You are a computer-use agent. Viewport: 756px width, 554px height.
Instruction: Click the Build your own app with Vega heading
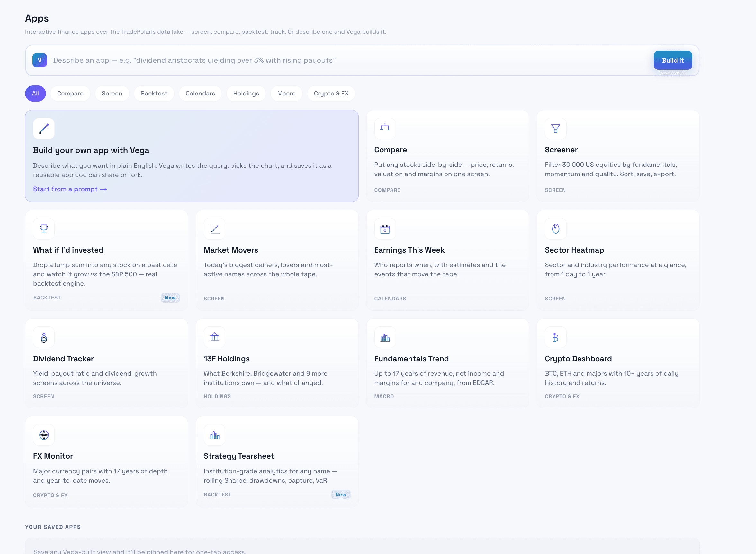(x=91, y=150)
